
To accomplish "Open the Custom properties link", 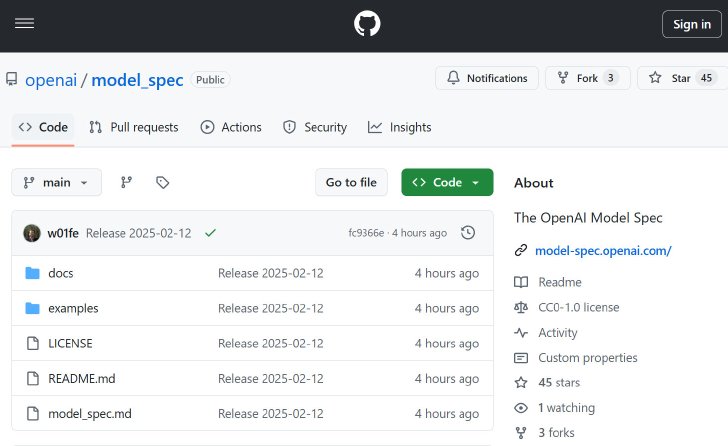I will coord(588,358).
